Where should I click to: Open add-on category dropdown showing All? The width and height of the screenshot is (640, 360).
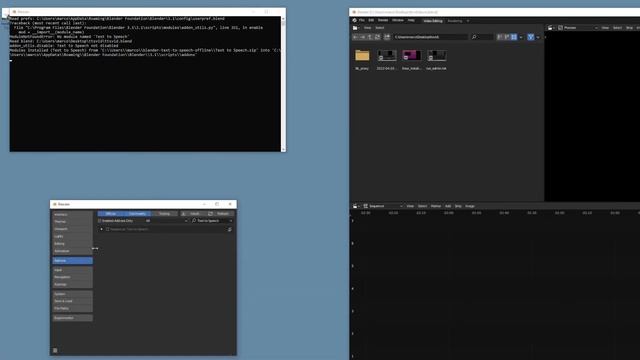tap(166, 221)
